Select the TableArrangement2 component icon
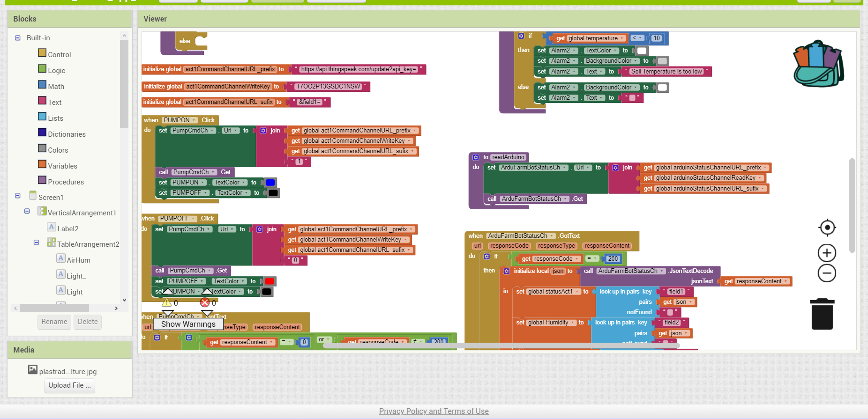The width and height of the screenshot is (868, 419). (x=52, y=243)
